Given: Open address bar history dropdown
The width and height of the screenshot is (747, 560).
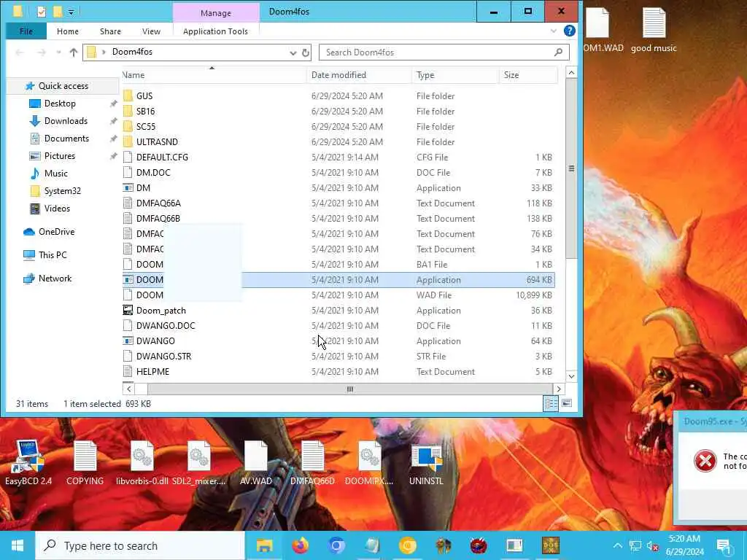Looking at the screenshot, I should [x=293, y=52].
